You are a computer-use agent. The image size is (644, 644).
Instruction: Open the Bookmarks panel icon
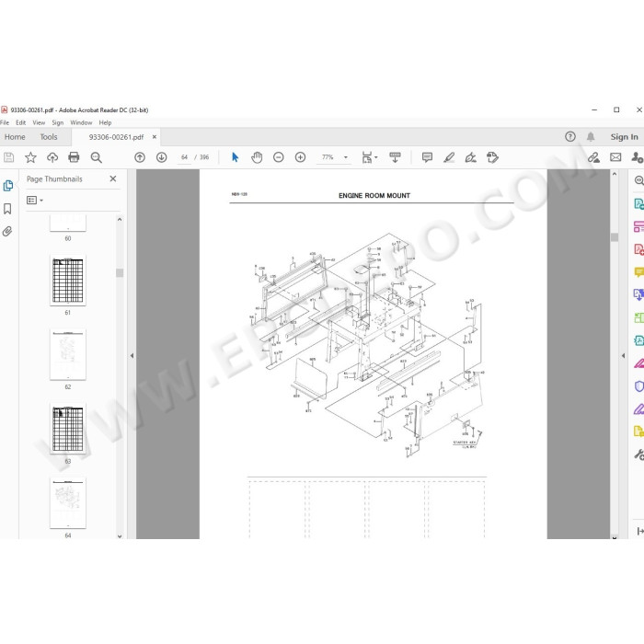(x=7, y=209)
